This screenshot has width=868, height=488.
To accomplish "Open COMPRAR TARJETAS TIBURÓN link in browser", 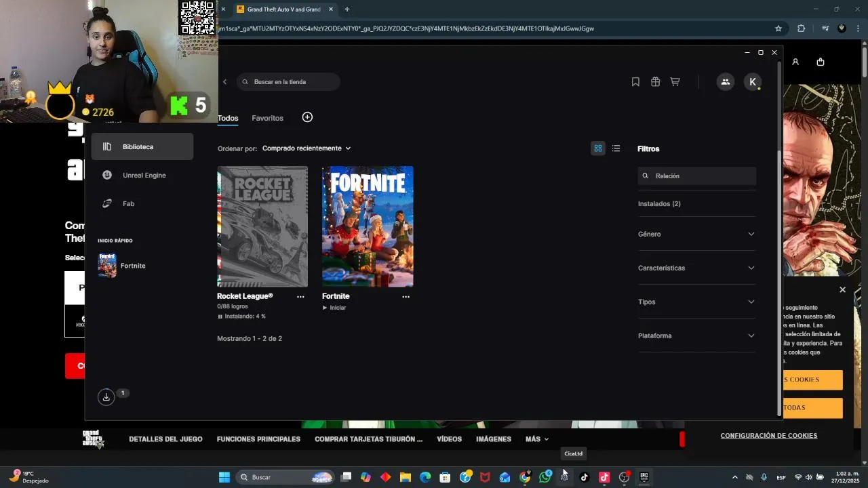I will 368,439.
